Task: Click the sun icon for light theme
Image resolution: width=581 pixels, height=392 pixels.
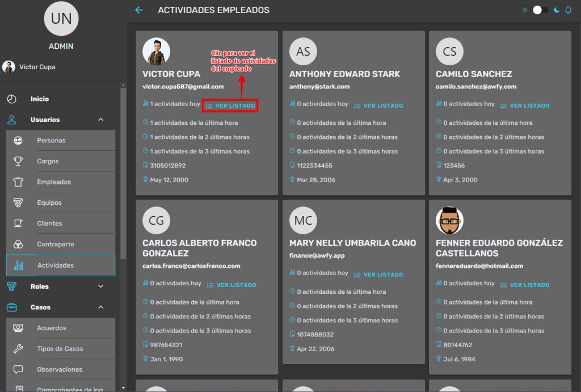Action: pyautogui.click(x=525, y=10)
